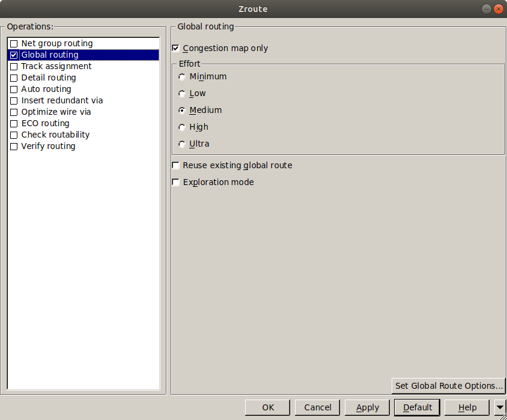Select Optimize wire via label in list
The width and height of the screenshot is (507, 420).
click(x=56, y=112)
